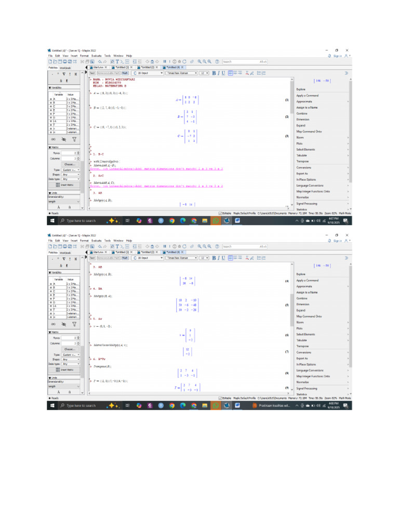
Task: Open the help question-mark icon in first screenshot
Action: pos(217,62)
